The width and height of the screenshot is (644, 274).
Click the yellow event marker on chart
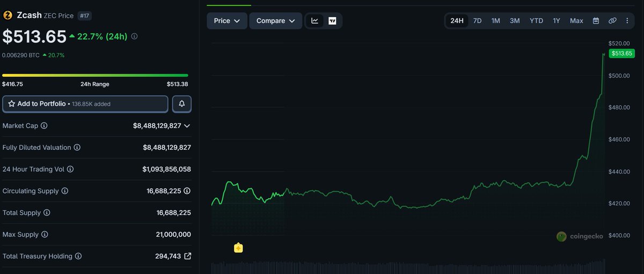point(238,248)
